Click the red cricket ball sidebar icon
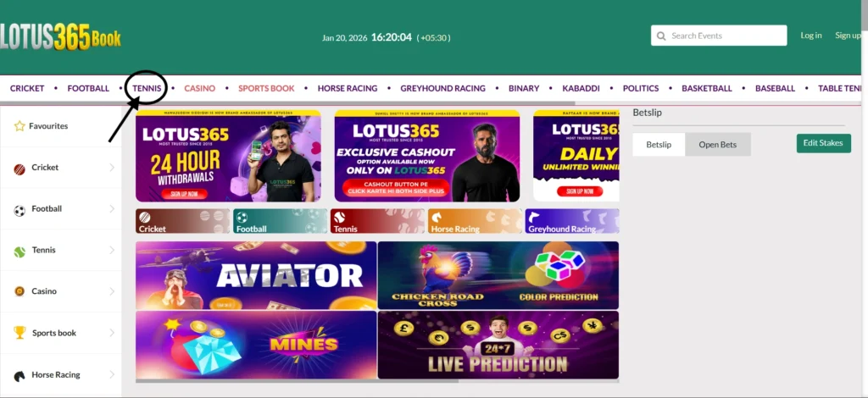 point(20,169)
